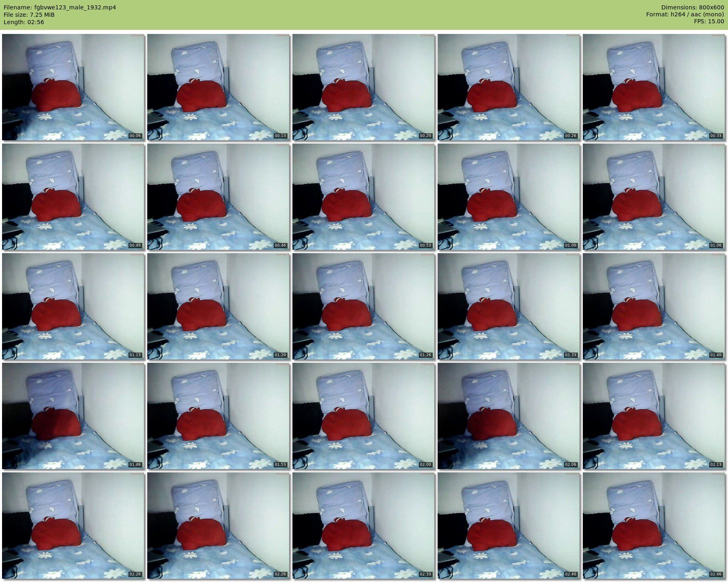Choose the frame captured at 01:46
This screenshot has width=728, height=582.
pyautogui.click(x=73, y=416)
